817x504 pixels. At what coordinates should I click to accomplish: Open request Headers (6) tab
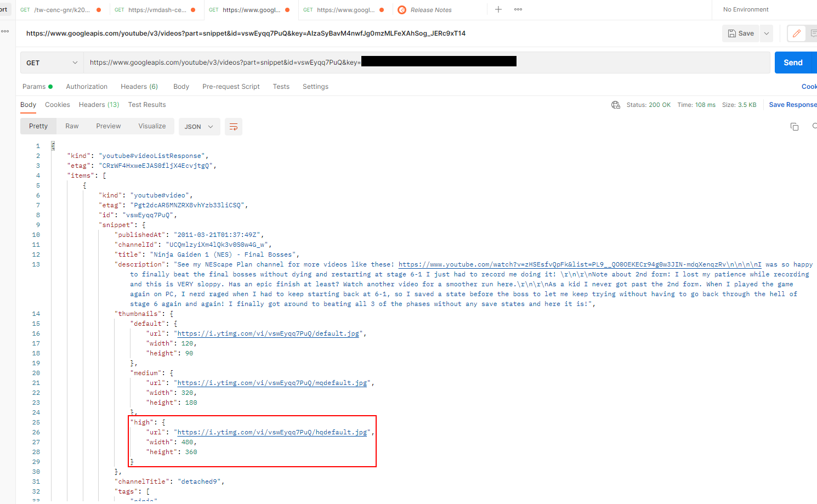click(x=139, y=87)
